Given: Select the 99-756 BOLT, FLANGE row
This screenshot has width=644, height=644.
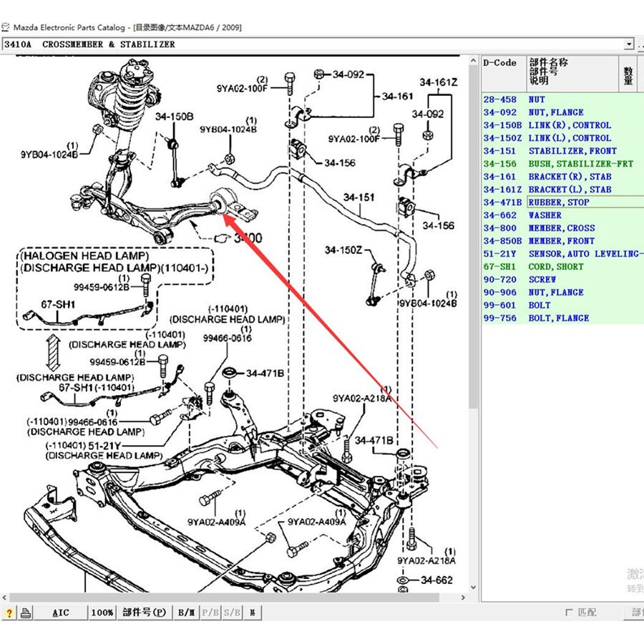Looking at the screenshot, I should (558, 318).
